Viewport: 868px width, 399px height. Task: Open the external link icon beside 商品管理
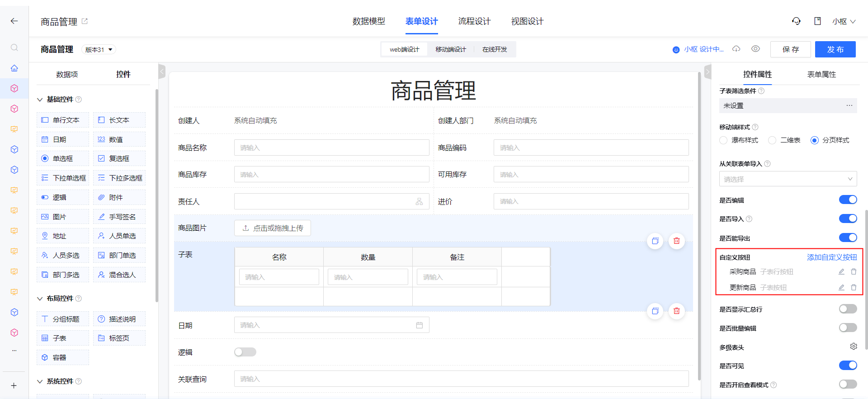(x=85, y=21)
